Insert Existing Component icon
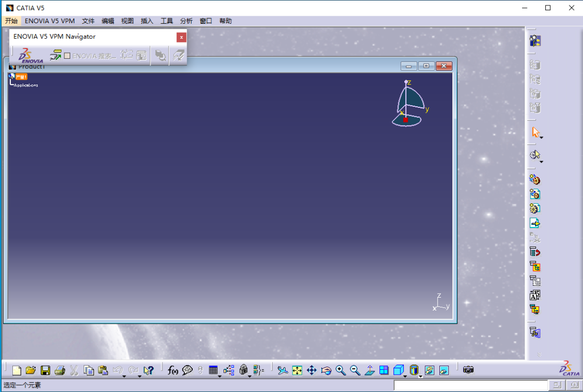Viewport: 583px width, 392px height. (535, 223)
